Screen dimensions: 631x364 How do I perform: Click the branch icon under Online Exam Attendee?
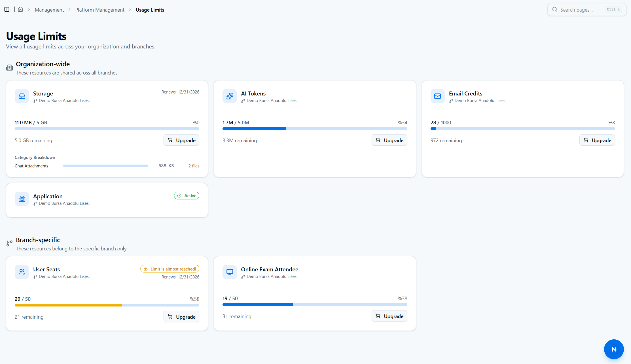click(x=243, y=277)
